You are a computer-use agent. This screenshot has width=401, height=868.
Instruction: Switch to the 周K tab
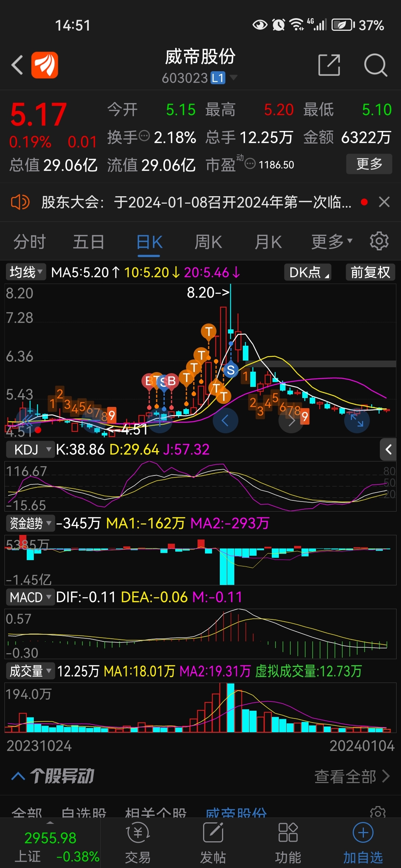208,242
